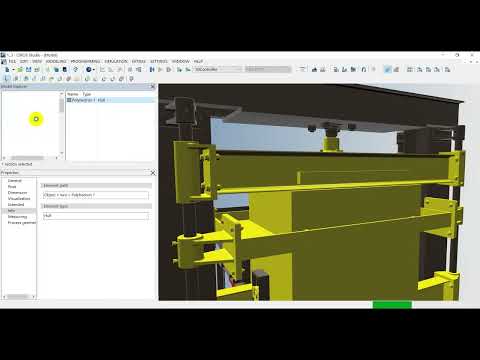480x360 pixels.
Task: Click the single-step icon right of Play
Action: pos(169,69)
